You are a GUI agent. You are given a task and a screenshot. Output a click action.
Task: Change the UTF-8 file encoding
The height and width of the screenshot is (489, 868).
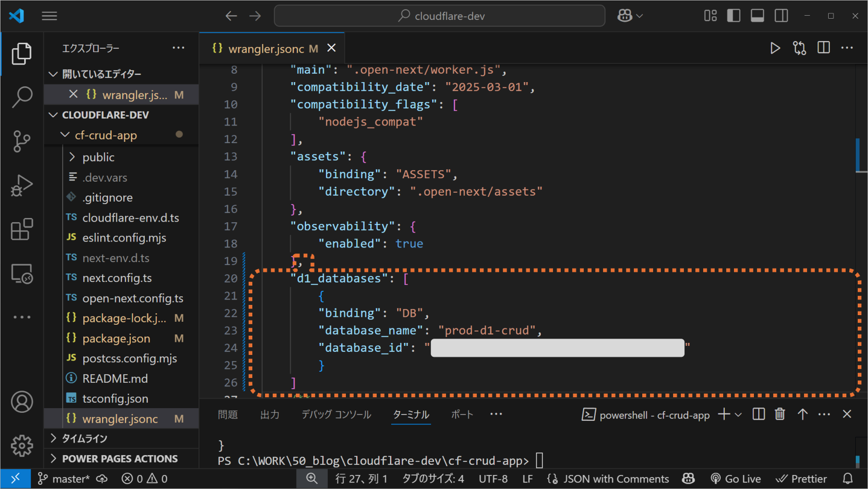point(493,479)
